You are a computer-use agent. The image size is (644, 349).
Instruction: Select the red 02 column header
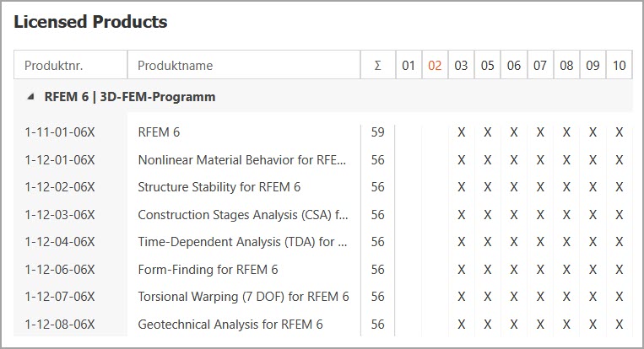(435, 66)
